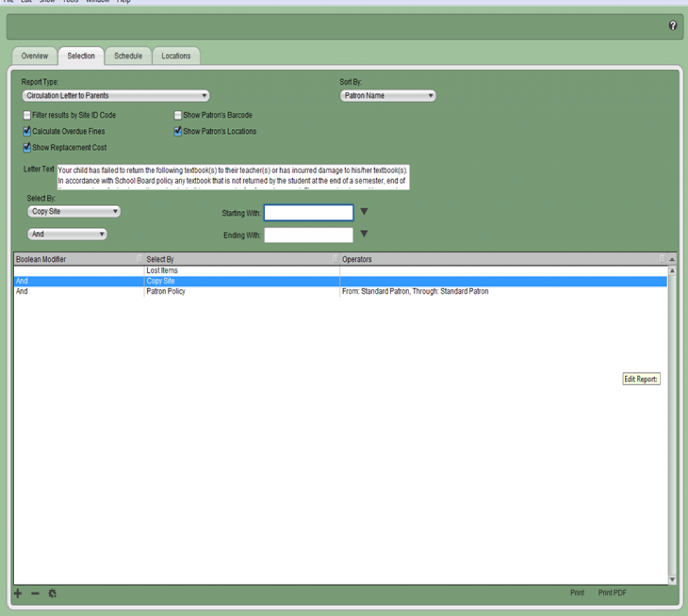Open help with the question mark icon
The width and height of the screenshot is (688, 616).
672,26
